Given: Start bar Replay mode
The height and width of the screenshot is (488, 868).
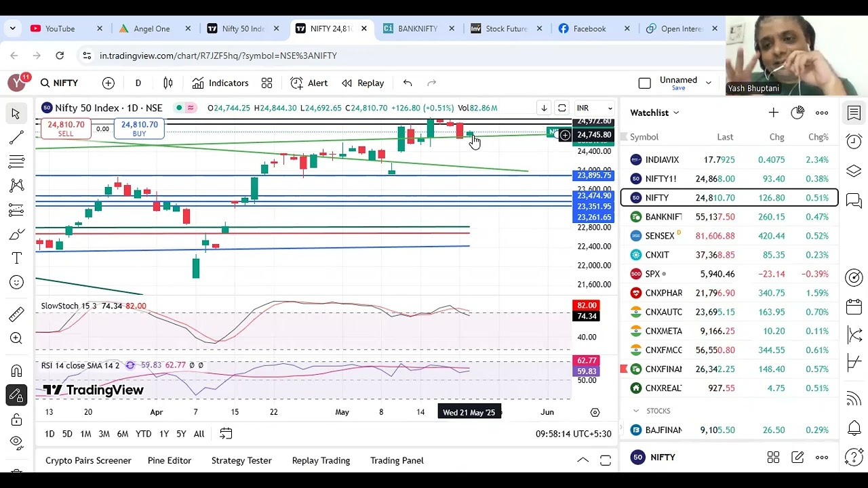Looking at the screenshot, I should 363,83.
